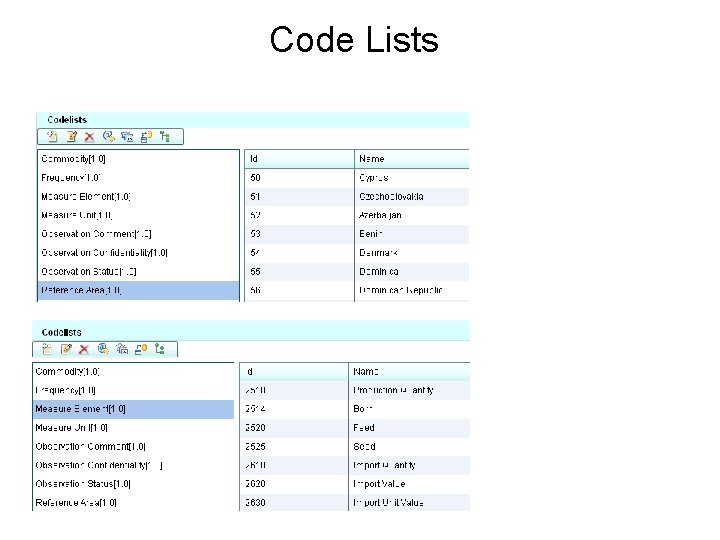This screenshot has width=720, height=540.
Task: Select the Import Unit Value name cell
Action: coord(409,503)
